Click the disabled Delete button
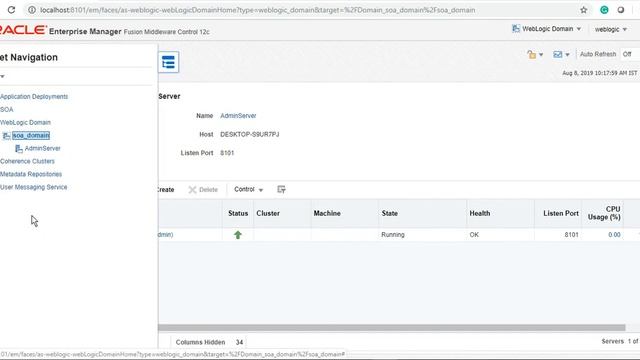Image resolution: width=640 pixels, height=360 pixels. click(203, 190)
